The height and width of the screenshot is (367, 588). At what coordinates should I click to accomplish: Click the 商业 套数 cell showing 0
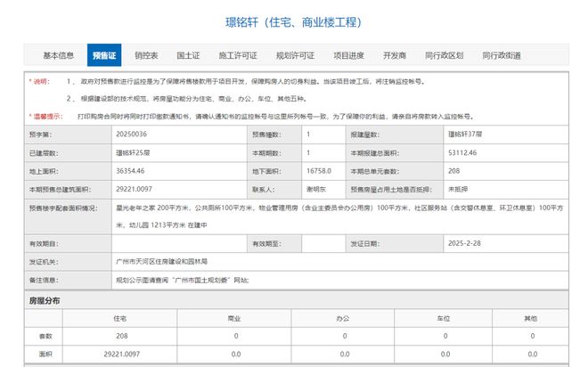click(x=236, y=336)
